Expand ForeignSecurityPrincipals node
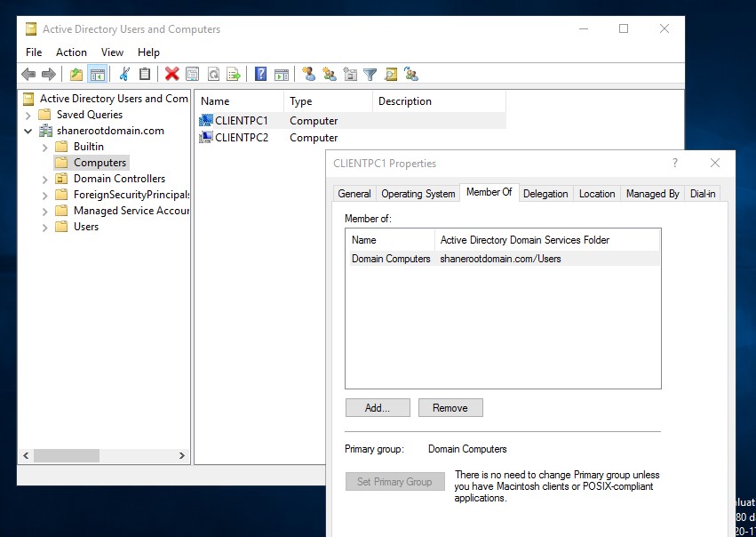This screenshot has height=537, width=756. pyautogui.click(x=44, y=196)
